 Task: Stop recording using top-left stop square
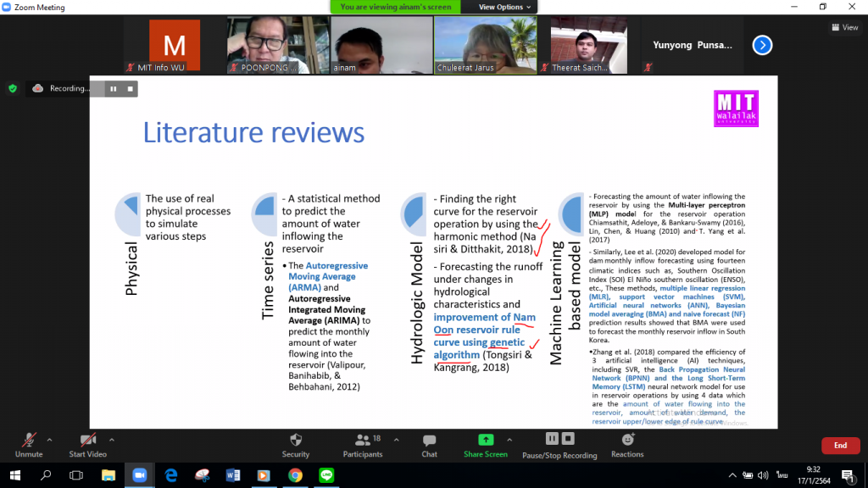131,88
